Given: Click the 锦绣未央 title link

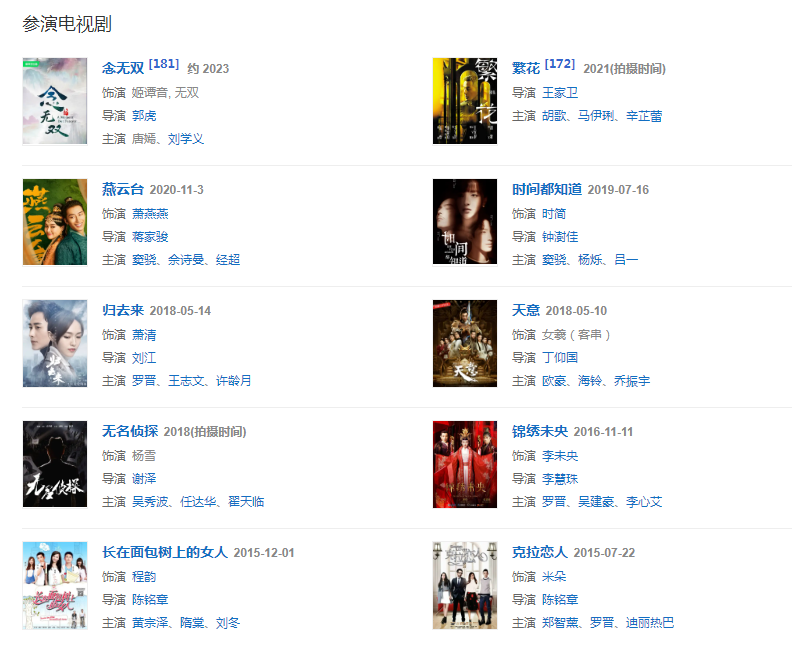Looking at the screenshot, I should click(x=539, y=431).
